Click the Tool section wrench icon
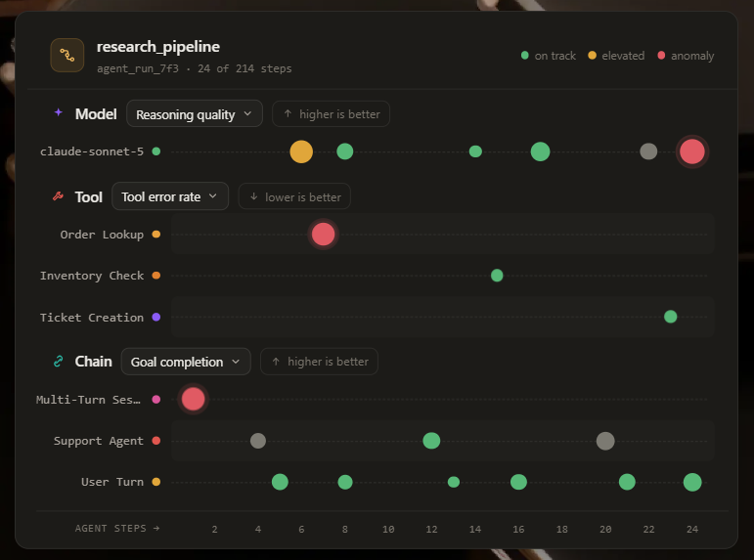Image resolution: width=754 pixels, height=560 pixels. click(58, 195)
